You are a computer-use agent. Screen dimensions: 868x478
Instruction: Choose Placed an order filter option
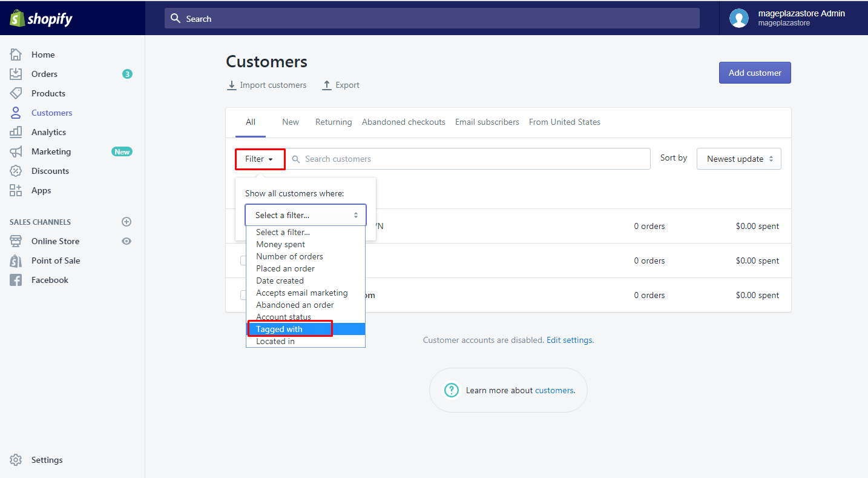pyautogui.click(x=306, y=268)
